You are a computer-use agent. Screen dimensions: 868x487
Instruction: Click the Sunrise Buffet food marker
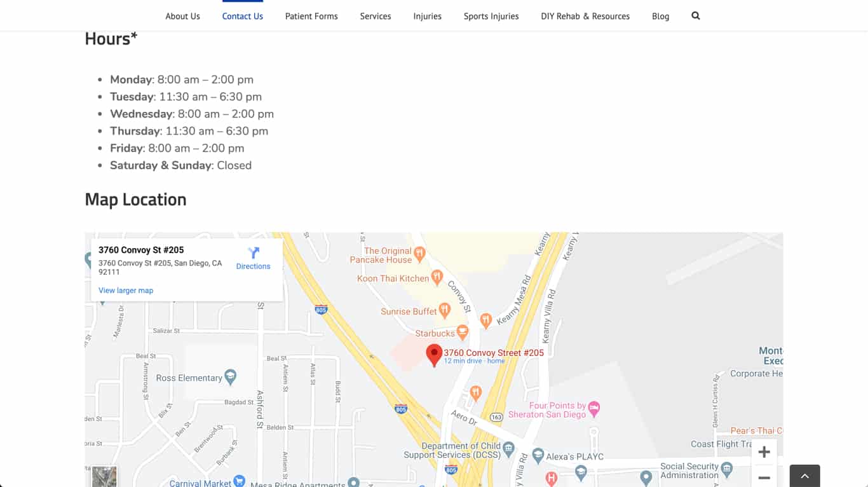tap(445, 312)
